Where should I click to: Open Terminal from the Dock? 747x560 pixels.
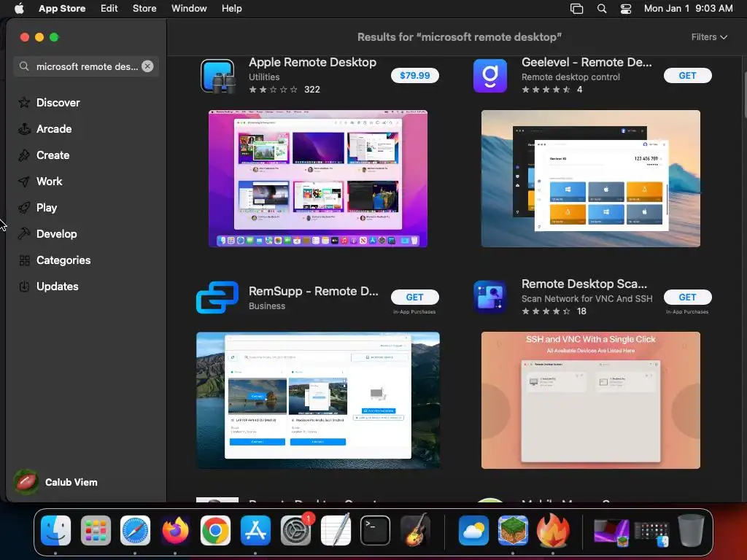[x=376, y=531]
